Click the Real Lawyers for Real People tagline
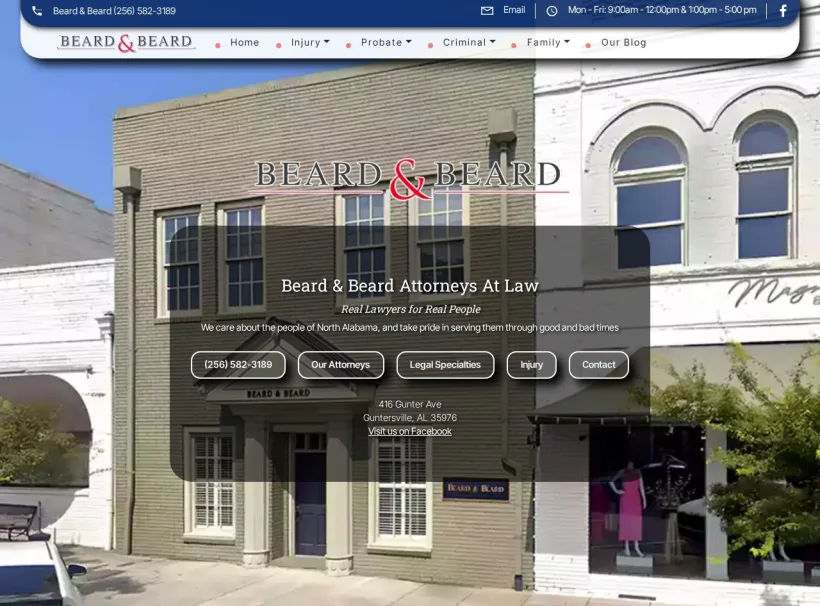Screen dimensions: 820x606 click(x=411, y=309)
